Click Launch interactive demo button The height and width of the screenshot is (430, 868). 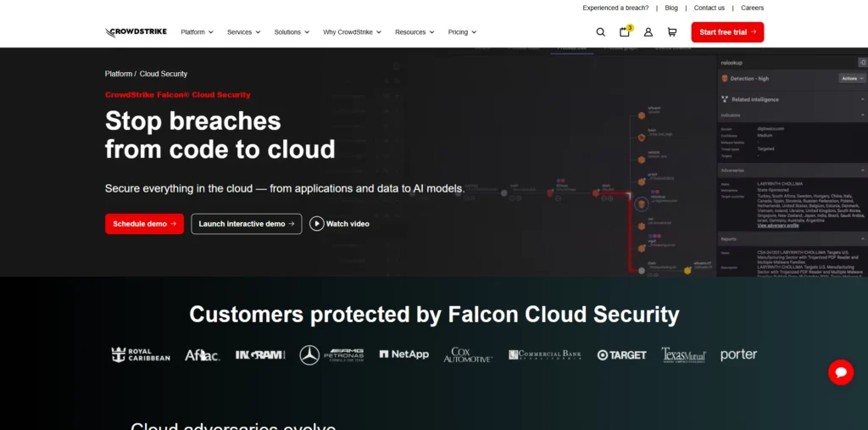[x=247, y=224]
